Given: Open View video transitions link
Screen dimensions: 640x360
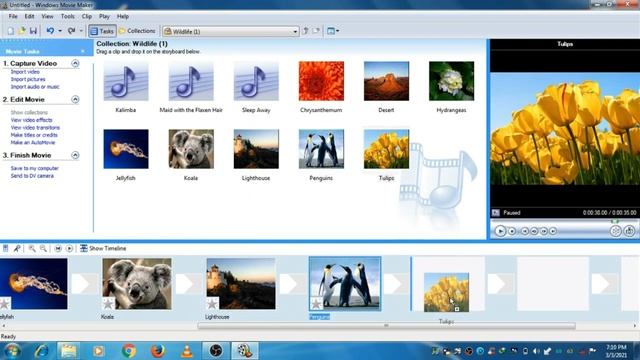Looking at the screenshot, I should coord(35,127).
